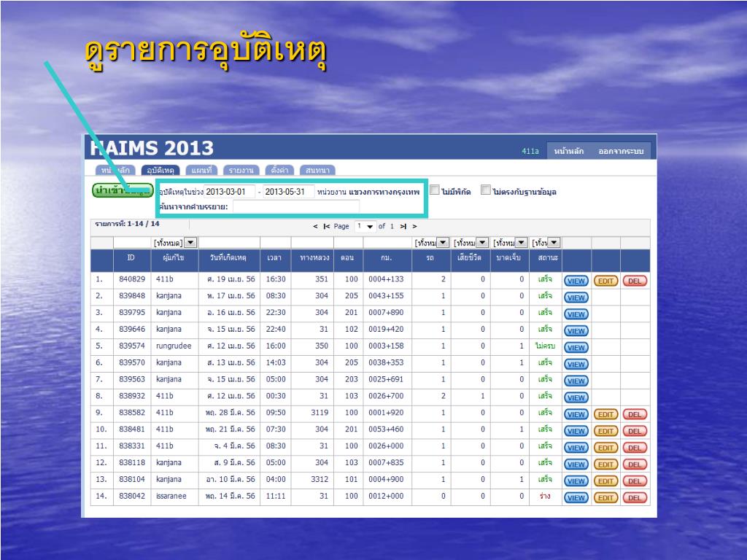Switch to the อุบัติเหตุ tab
Image resolution: width=747 pixels, height=560 pixels.
(160, 170)
